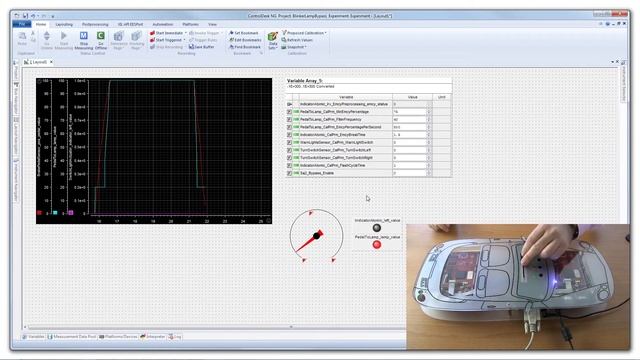
Task: Open the Snapshot dropdown
Action: click(x=294, y=47)
